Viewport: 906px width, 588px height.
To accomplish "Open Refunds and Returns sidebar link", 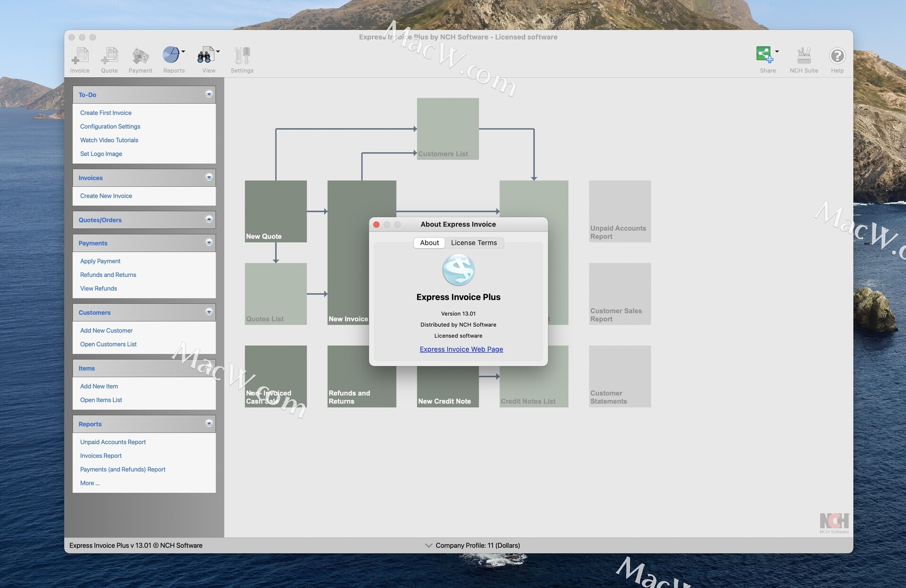I will click(x=108, y=275).
